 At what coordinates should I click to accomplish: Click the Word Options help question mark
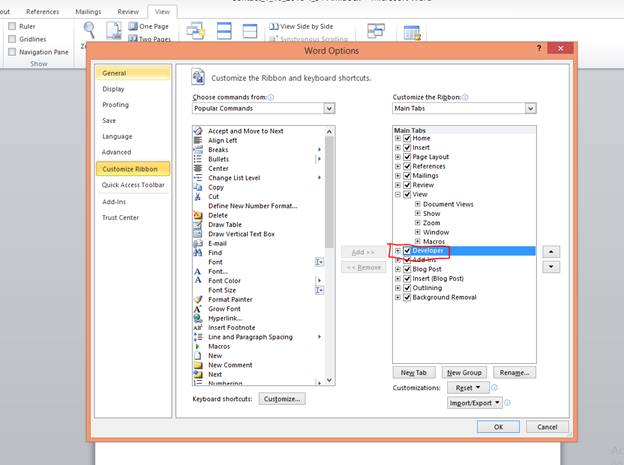point(539,48)
